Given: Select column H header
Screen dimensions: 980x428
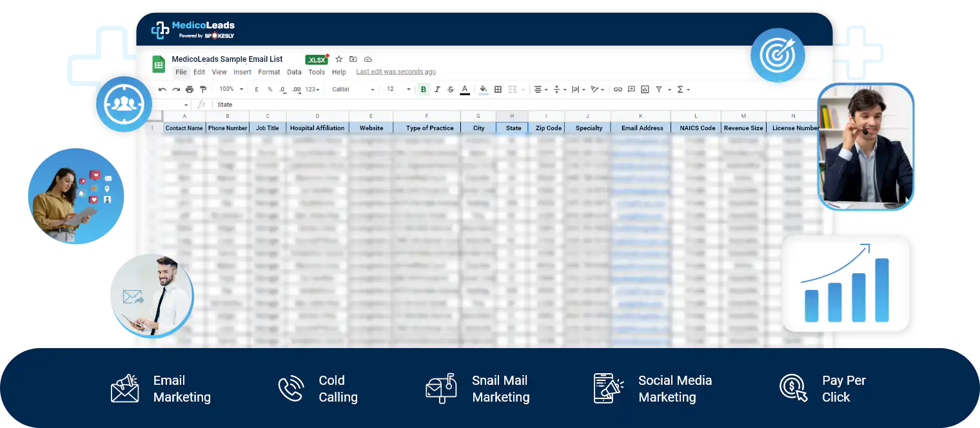Looking at the screenshot, I should point(512,116).
